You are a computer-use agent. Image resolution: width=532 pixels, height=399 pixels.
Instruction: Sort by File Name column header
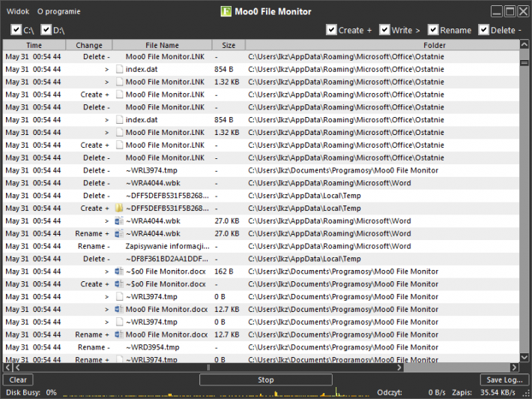[162, 45]
